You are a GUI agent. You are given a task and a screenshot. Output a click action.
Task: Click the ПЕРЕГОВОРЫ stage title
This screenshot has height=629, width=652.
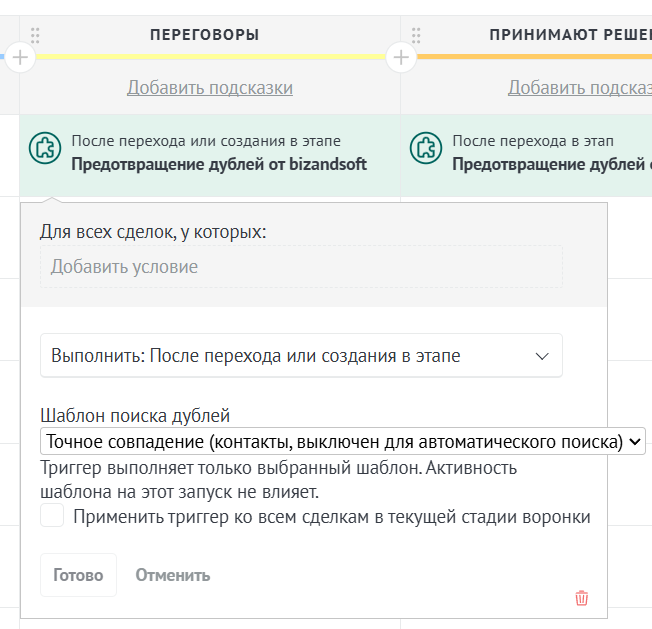(x=205, y=35)
